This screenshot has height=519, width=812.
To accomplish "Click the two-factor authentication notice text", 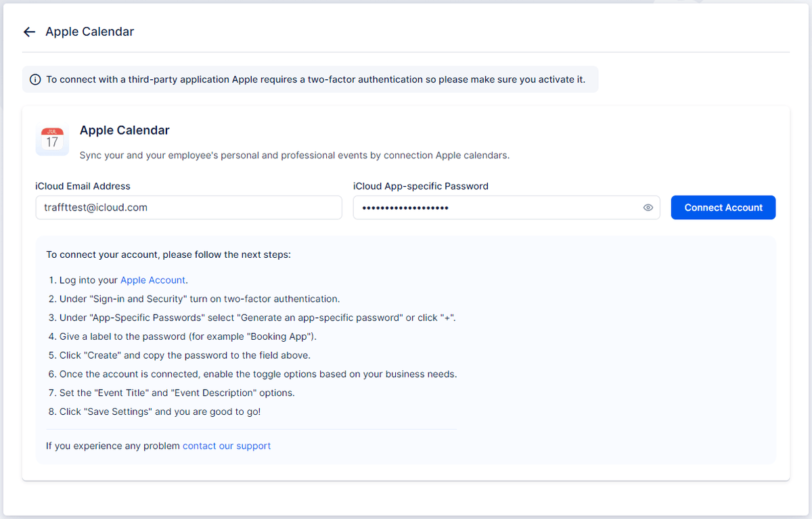I will [315, 80].
